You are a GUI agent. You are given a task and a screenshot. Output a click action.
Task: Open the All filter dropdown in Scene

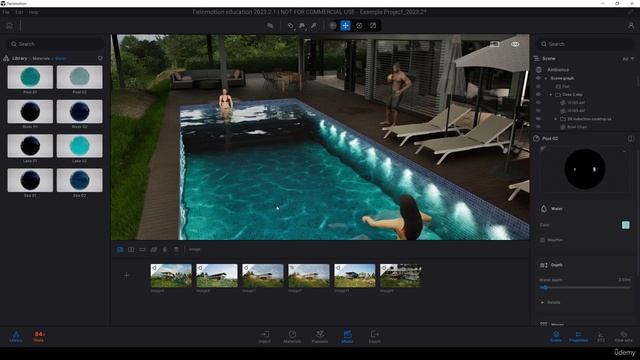(628, 59)
